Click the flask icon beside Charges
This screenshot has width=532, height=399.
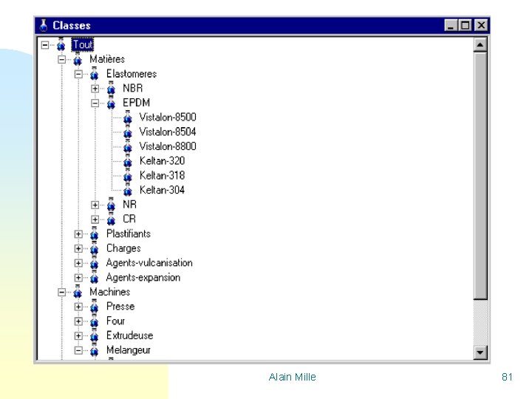click(95, 249)
